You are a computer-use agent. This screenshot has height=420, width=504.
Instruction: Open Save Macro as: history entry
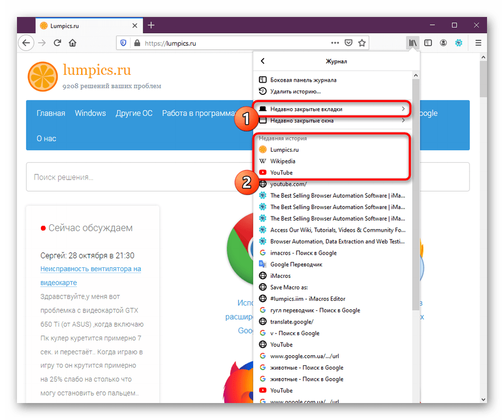coord(333,287)
